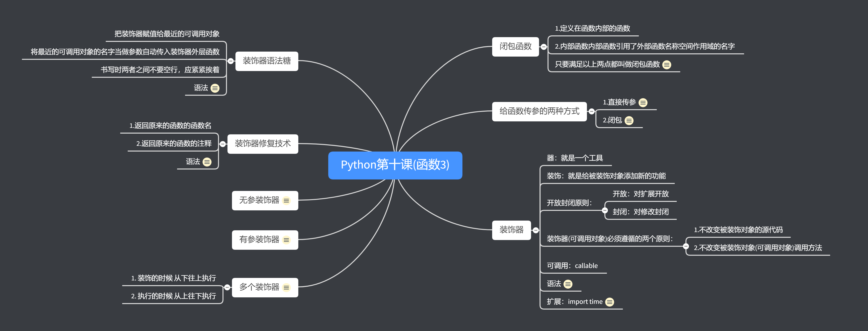Click subtopic 可调用：callable
868x331 pixels.
(572, 266)
